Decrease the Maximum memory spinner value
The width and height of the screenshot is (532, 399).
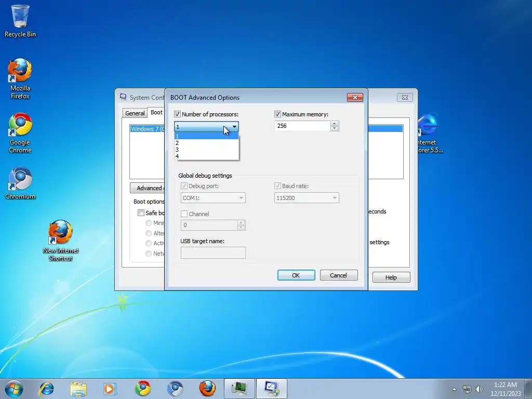335,128
